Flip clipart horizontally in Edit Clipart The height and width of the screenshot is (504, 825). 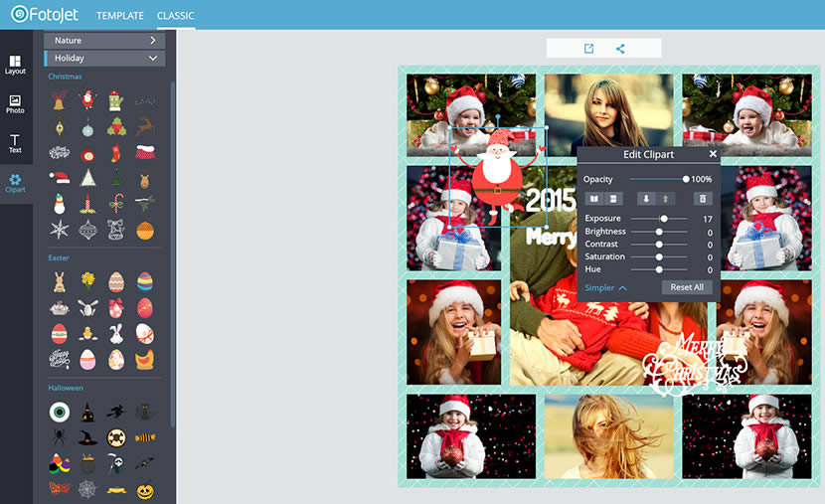[x=594, y=199]
